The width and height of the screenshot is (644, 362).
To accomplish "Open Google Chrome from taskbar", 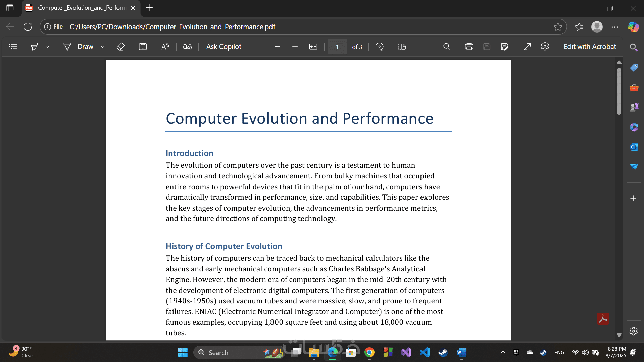I will (x=369, y=353).
